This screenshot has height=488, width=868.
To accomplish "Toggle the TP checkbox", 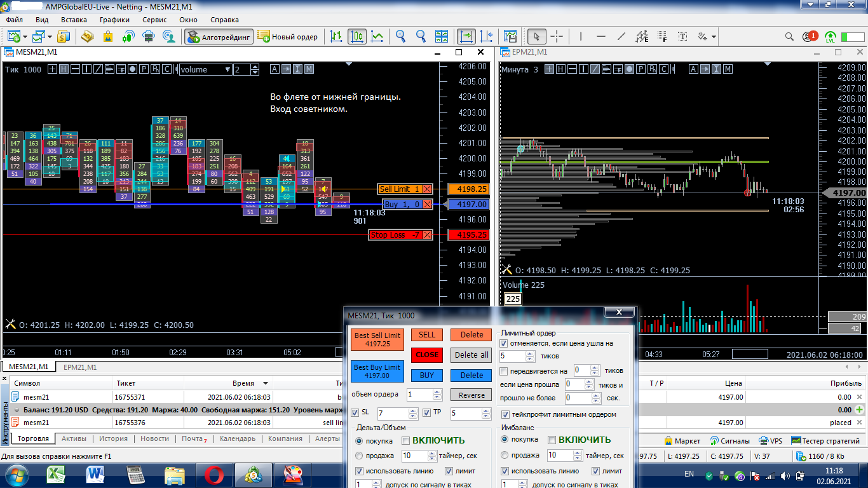I will [x=428, y=413].
